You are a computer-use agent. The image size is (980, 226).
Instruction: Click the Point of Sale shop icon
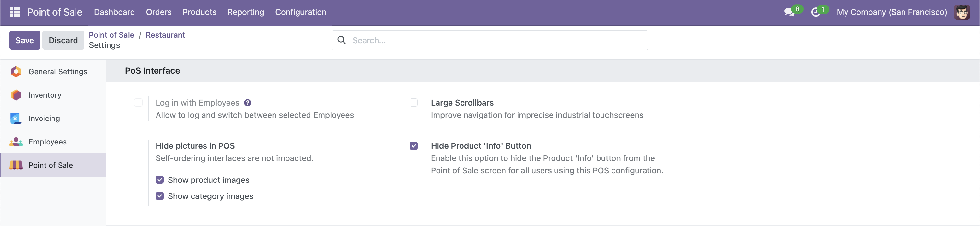point(16,165)
